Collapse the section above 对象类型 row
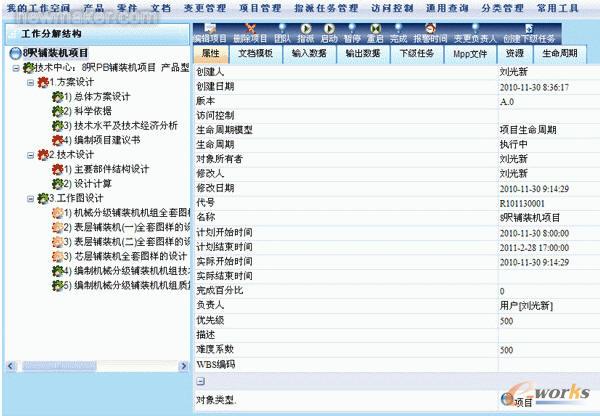 pyautogui.click(x=200, y=381)
